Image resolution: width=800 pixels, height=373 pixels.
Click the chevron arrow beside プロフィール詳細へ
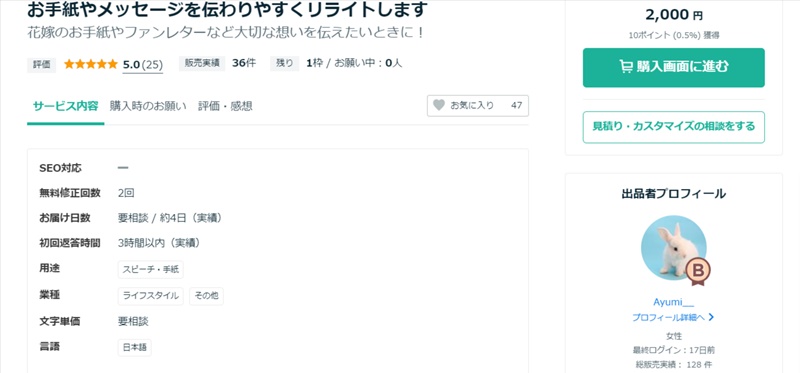click(x=712, y=317)
